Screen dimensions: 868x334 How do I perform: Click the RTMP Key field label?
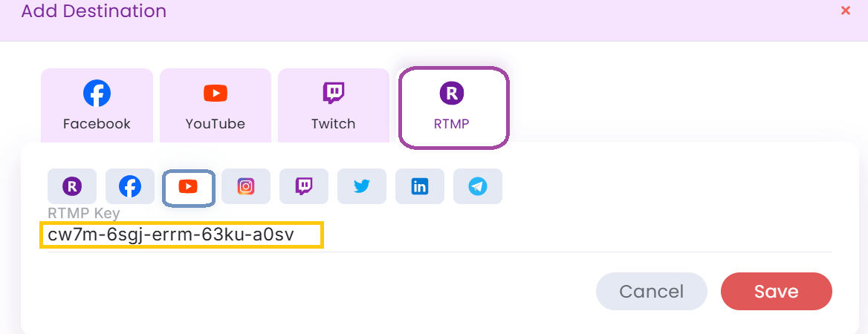(x=83, y=214)
